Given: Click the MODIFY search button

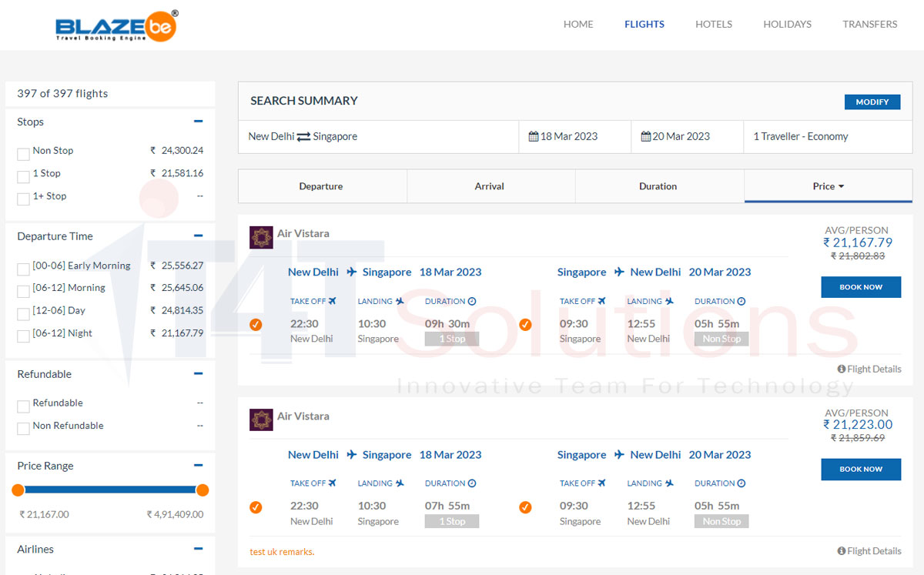Looking at the screenshot, I should tap(872, 101).
